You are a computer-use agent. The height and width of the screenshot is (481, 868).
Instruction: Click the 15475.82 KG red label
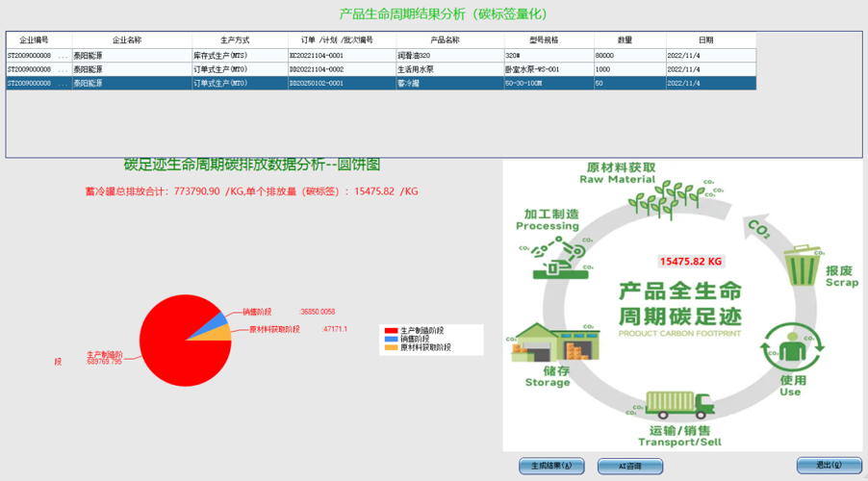pyautogui.click(x=690, y=261)
